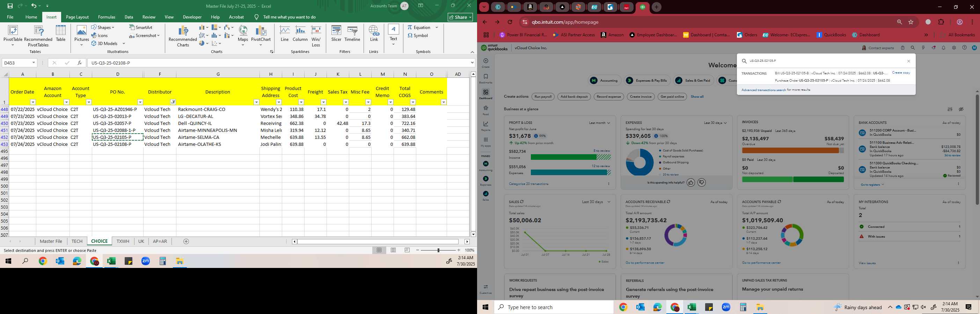Switch to the Data ribbon tab
Viewport: 980px width, 314px height.
point(129,17)
